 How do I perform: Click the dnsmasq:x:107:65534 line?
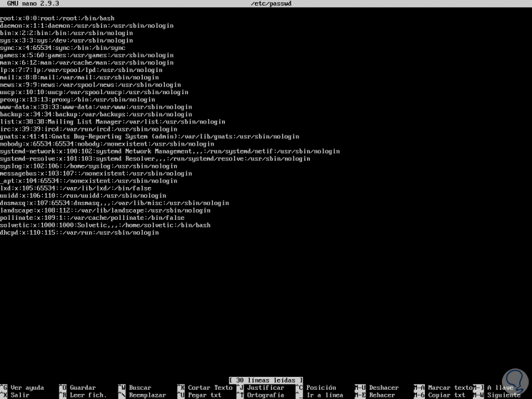coord(115,203)
